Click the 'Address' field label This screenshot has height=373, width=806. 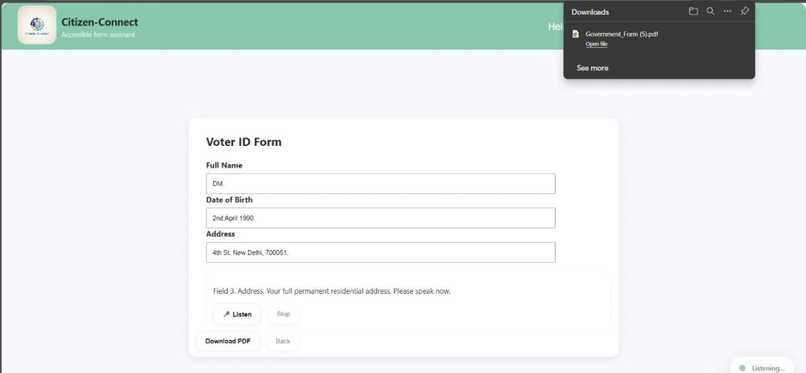(x=221, y=234)
